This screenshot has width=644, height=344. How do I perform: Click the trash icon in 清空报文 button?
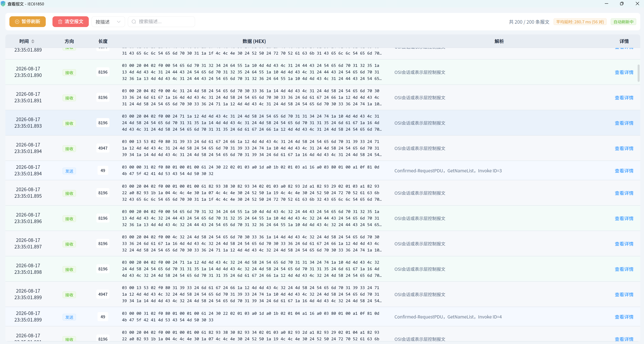(60, 22)
